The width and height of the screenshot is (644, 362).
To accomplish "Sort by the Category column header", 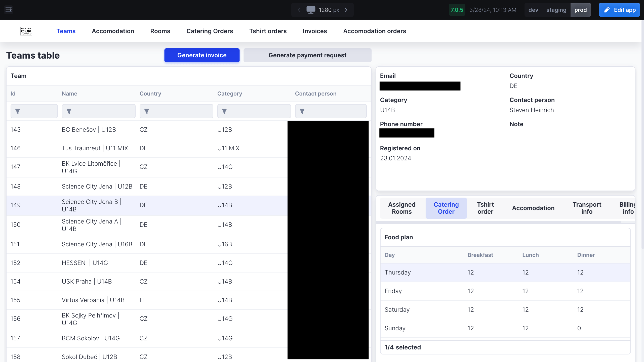I will coord(230,94).
